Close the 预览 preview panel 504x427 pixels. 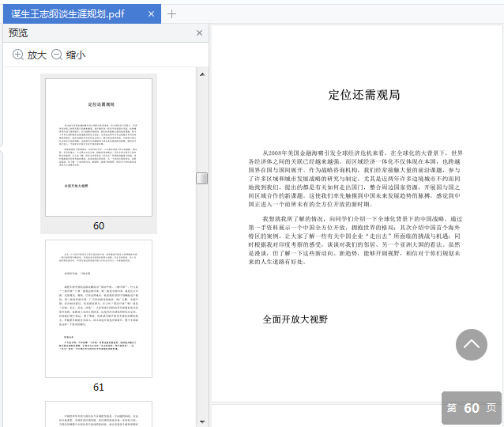pos(199,33)
